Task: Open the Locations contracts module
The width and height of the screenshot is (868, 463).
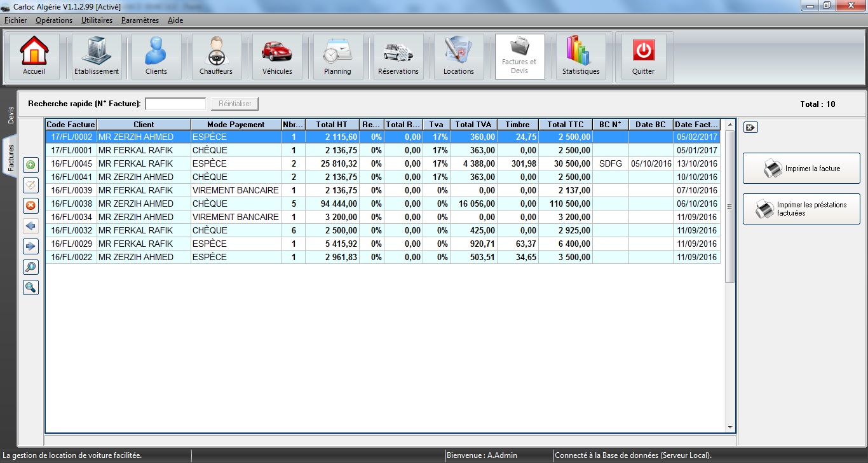Action: 458,57
